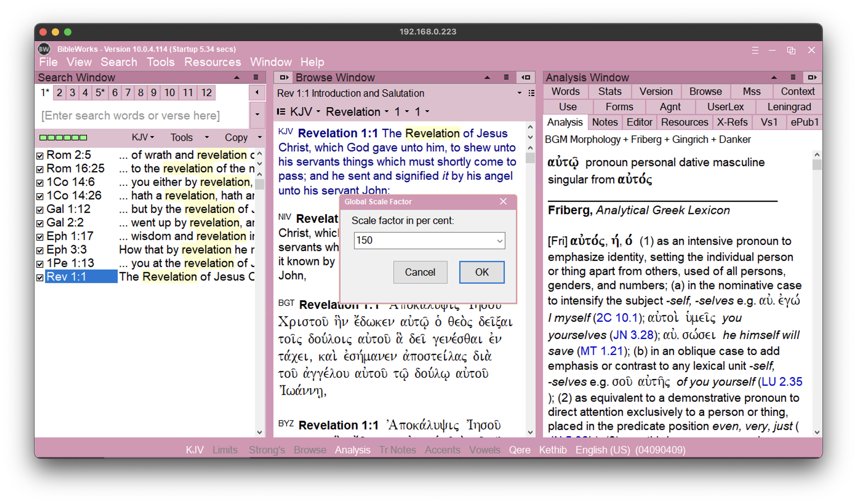The width and height of the screenshot is (857, 504).
Task: Click Cancel in Global Scale Factor dialog
Action: point(420,272)
